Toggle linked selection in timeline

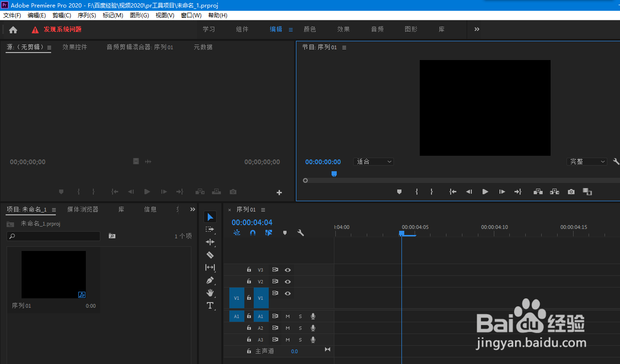point(269,233)
